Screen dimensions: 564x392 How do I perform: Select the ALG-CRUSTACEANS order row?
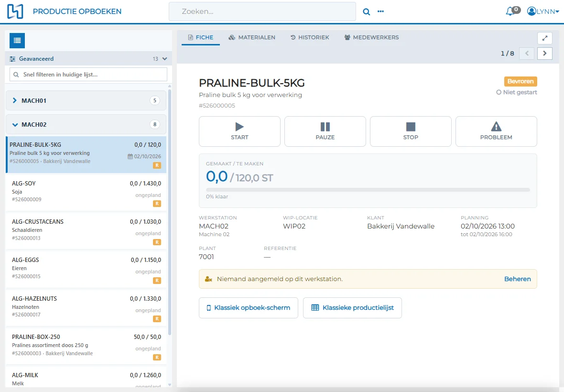(x=86, y=231)
